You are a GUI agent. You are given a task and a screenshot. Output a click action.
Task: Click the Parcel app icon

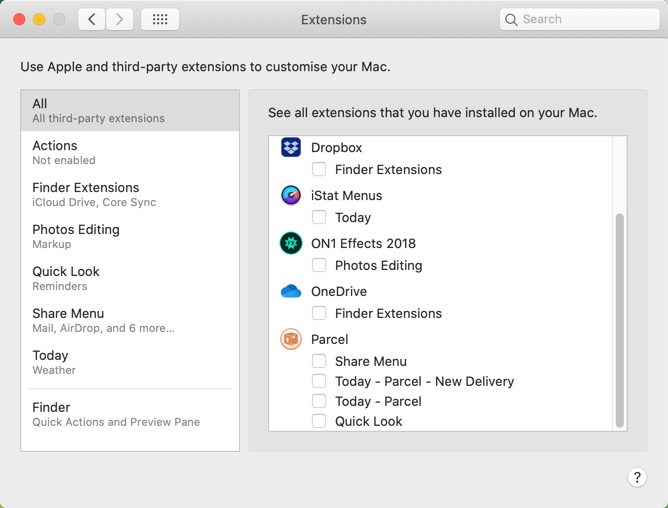coord(291,339)
